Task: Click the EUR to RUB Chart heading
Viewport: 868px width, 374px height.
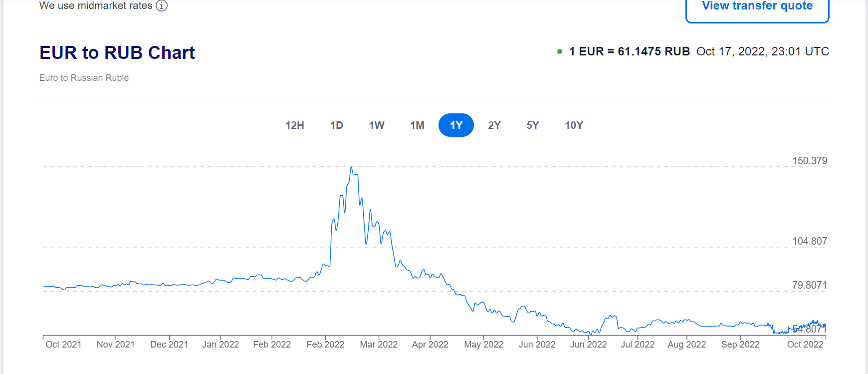Action: tap(117, 52)
